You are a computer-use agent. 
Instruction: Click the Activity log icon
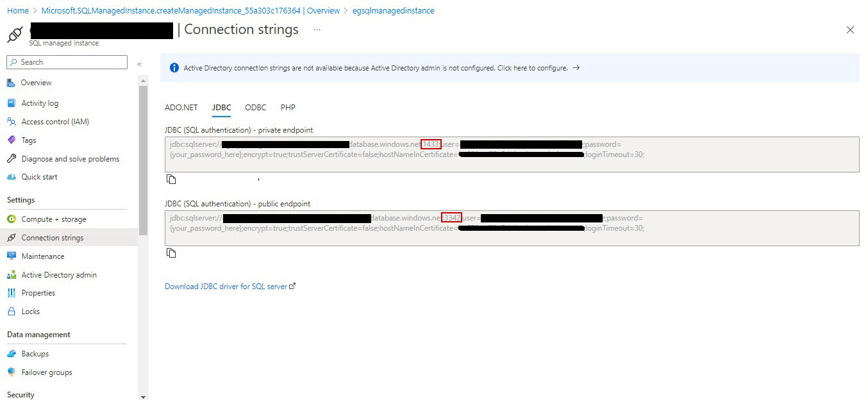tap(11, 103)
